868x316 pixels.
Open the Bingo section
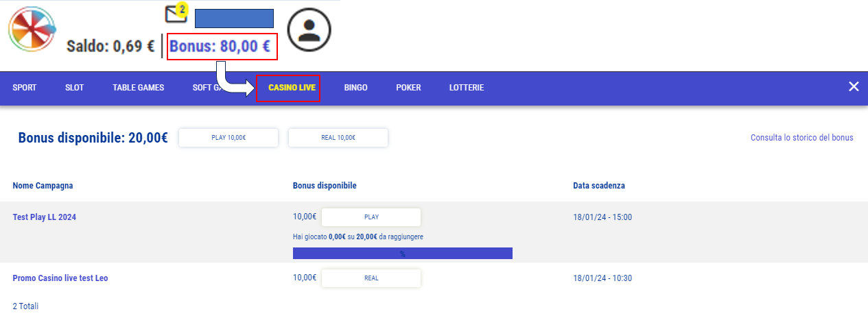click(x=355, y=88)
